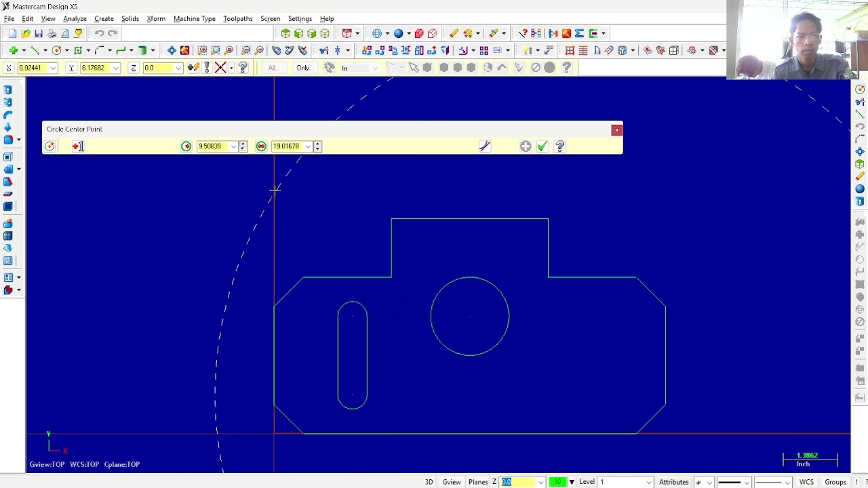868x488 pixels.
Task: Select the Create Rectangle tool
Action: point(78,50)
